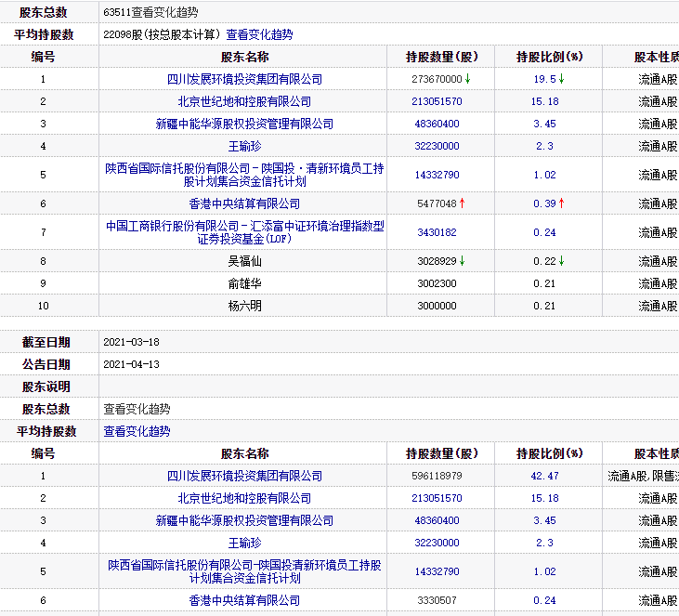Click first table's 股东名称 column header

pos(244,57)
